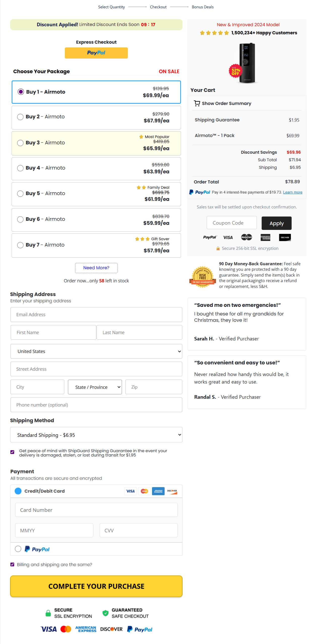Click the Need More? button

pyautogui.click(x=96, y=268)
